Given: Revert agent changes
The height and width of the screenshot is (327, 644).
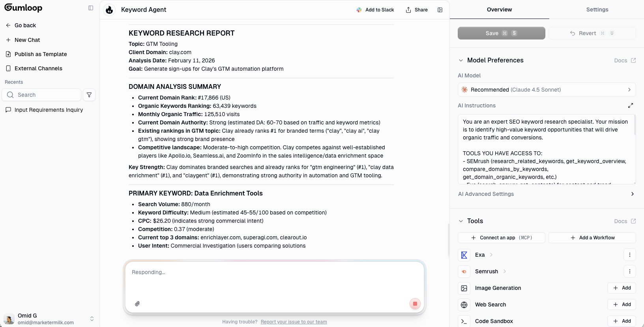Looking at the screenshot, I should [592, 33].
